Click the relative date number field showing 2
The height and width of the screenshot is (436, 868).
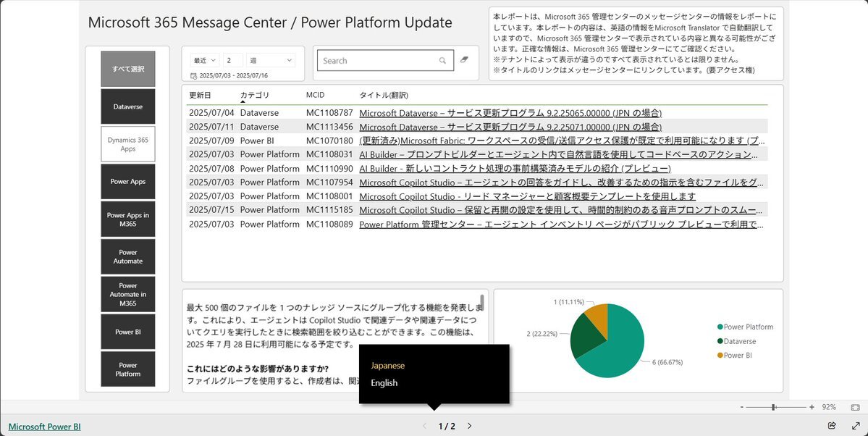(232, 60)
